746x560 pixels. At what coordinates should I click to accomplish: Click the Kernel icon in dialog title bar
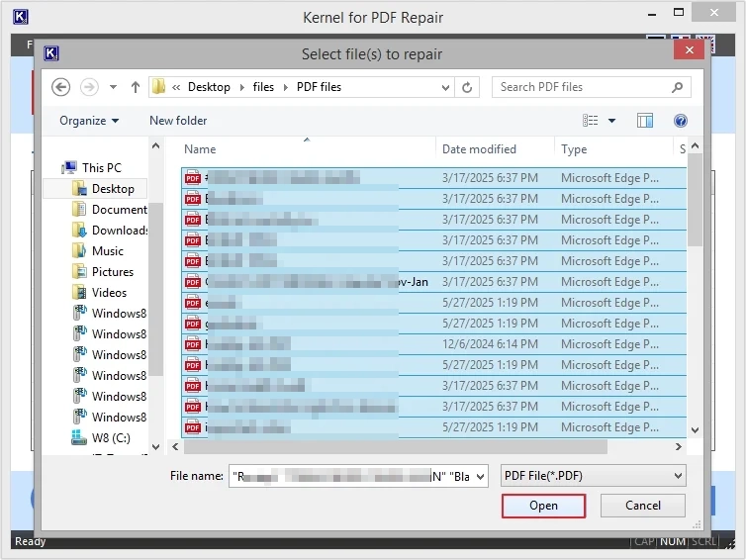pyautogui.click(x=50, y=53)
